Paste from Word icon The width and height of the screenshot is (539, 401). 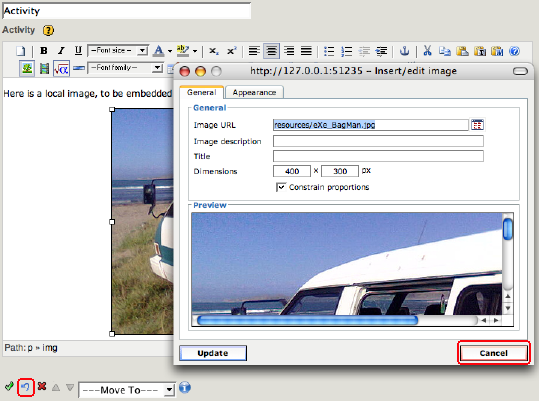point(497,51)
